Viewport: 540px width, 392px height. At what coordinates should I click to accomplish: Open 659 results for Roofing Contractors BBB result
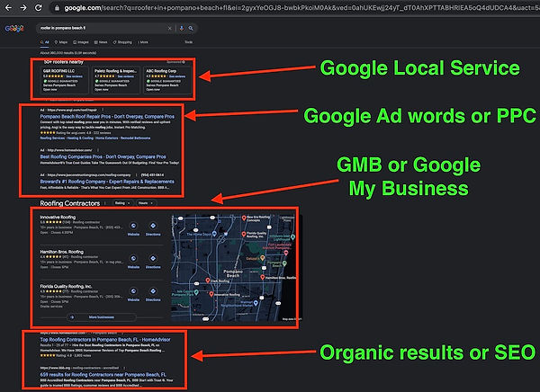[x=103, y=374]
